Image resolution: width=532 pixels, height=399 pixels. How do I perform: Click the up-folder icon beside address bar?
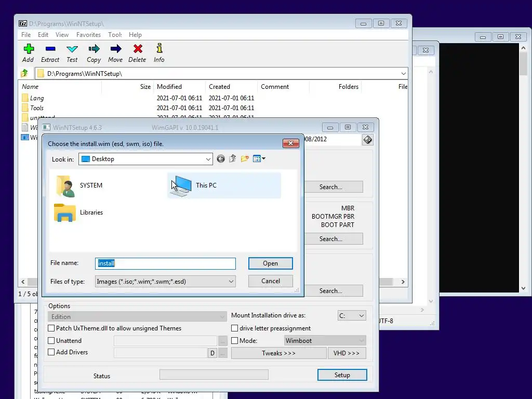pyautogui.click(x=24, y=73)
